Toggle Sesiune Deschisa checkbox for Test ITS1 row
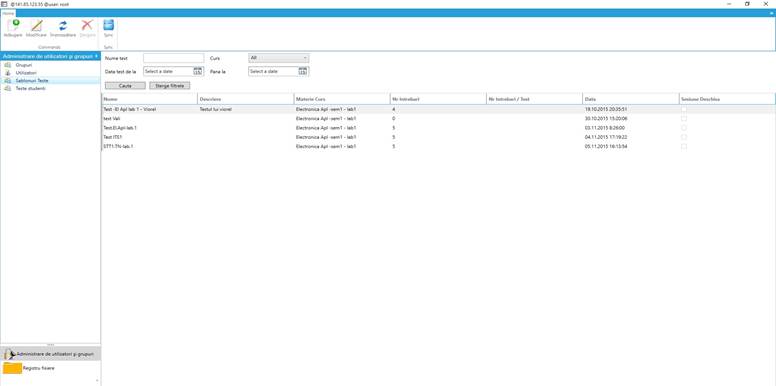This screenshot has width=776, height=386. pos(684,137)
